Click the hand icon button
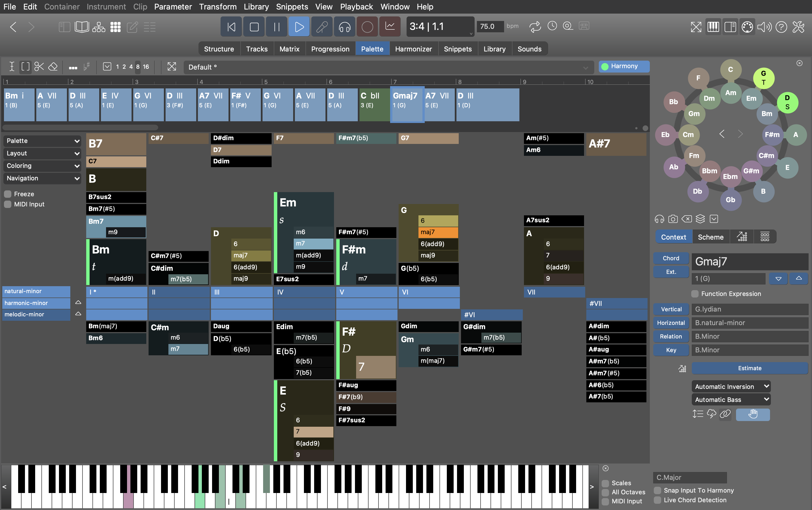The width and height of the screenshot is (812, 510). tap(753, 414)
